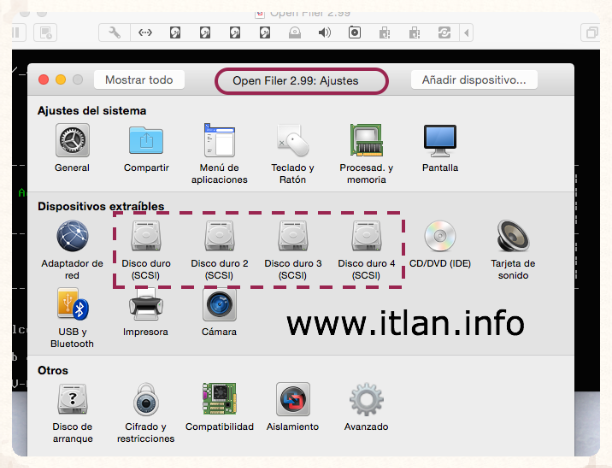The height and width of the screenshot is (468, 612).
Task: Select Adaptador de red icon
Action: pos(72,237)
